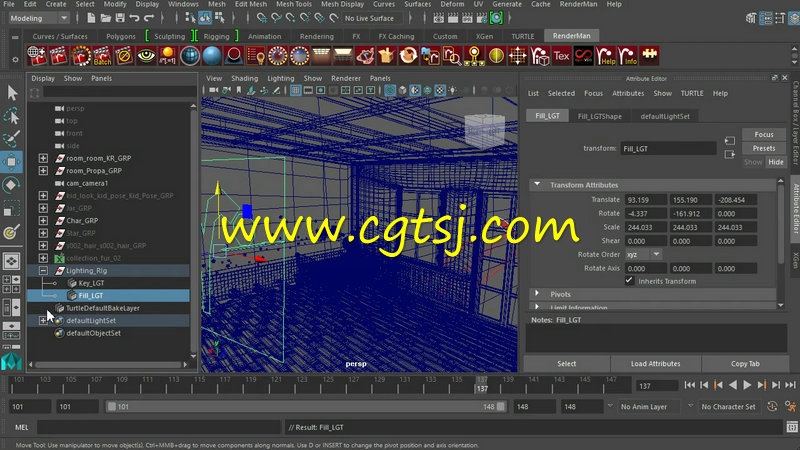800x450 pixels.
Task: Expand room_Propa_GRP node
Action: [x=43, y=171]
